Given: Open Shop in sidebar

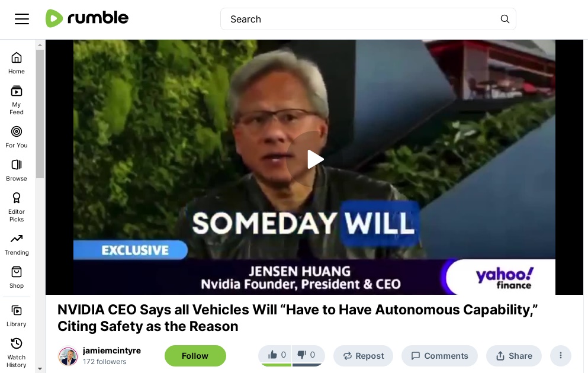Looking at the screenshot, I should (x=17, y=278).
